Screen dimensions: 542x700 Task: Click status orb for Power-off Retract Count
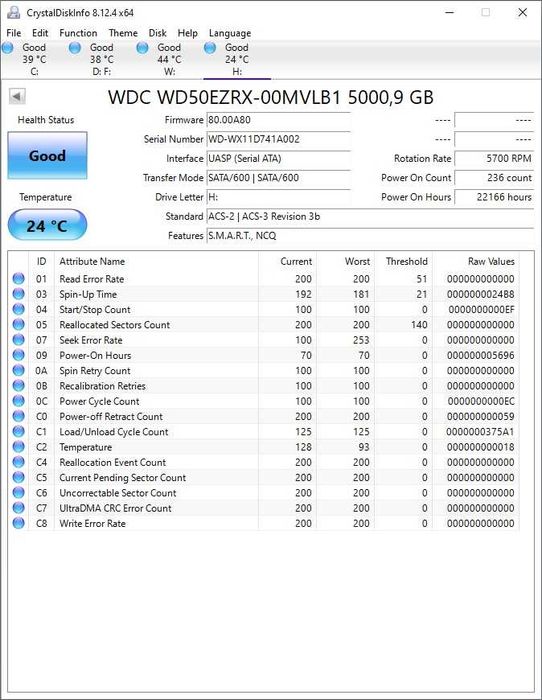click(x=18, y=416)
